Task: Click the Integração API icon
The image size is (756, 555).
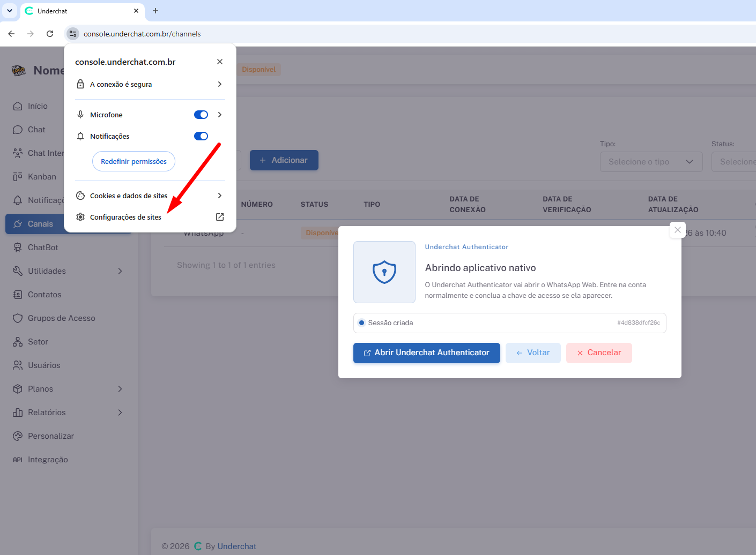Action: [18, 460]
